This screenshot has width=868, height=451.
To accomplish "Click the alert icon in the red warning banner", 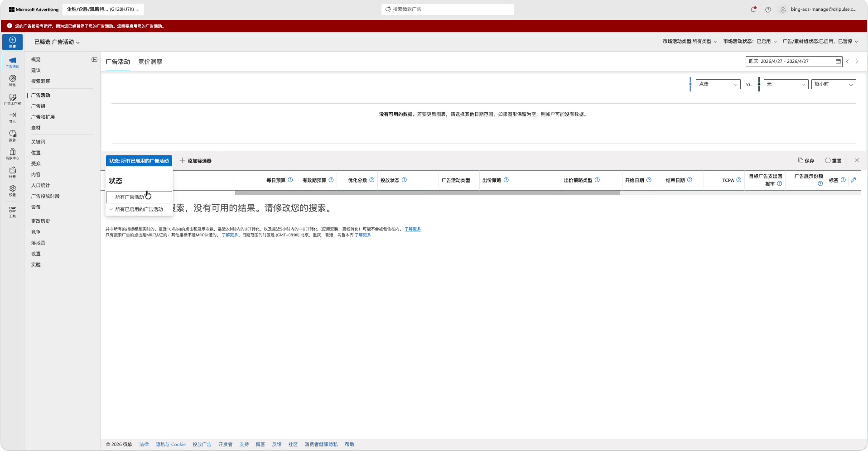I will [10, 26].
